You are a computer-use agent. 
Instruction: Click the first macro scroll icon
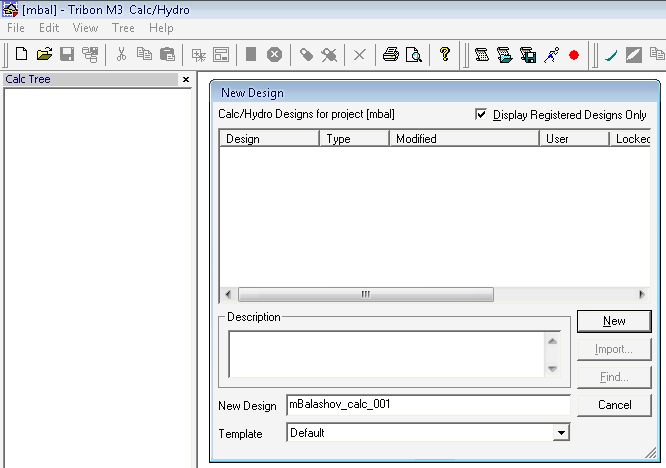(x=482, y=55)
